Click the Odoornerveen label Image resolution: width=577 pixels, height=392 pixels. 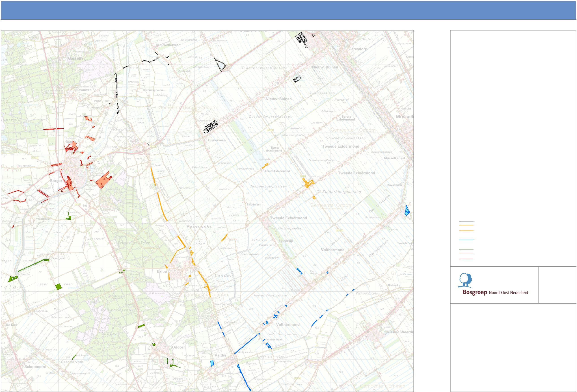[72, 362]
